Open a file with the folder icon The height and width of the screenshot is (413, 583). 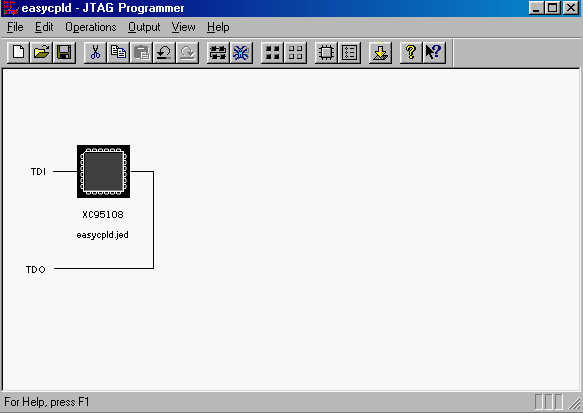[41, 52]
